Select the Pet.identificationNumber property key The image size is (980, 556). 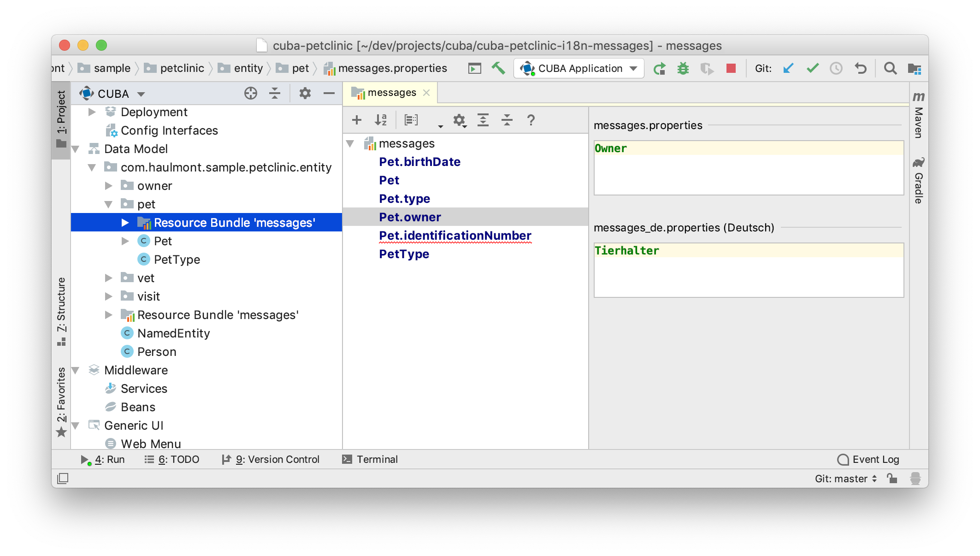[x=455, y=236]
